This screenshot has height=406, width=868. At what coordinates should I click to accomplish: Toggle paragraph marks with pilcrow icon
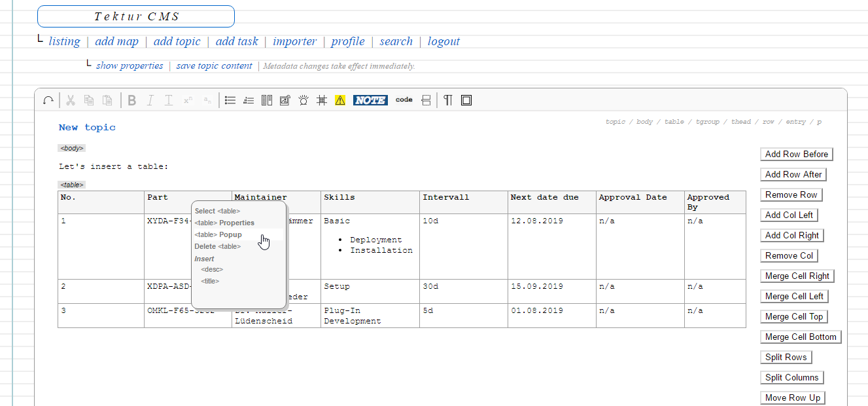pyautogui.click(x=447, y=100)
